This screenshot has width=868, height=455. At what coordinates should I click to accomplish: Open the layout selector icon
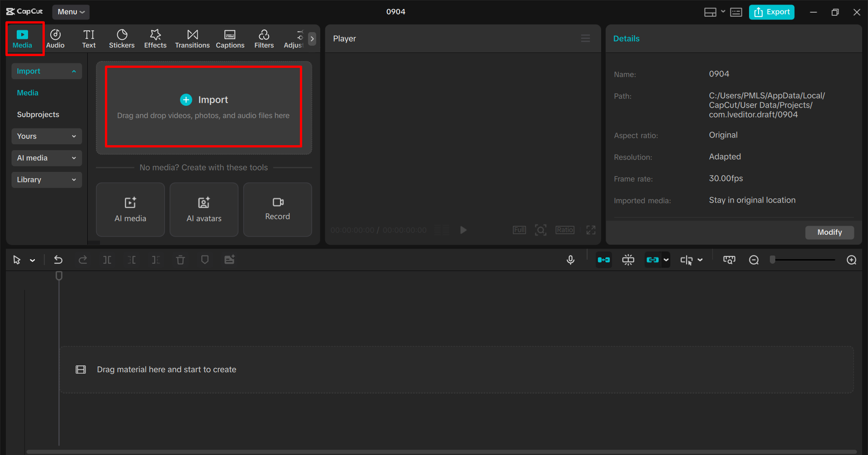(x=710, y=12)
